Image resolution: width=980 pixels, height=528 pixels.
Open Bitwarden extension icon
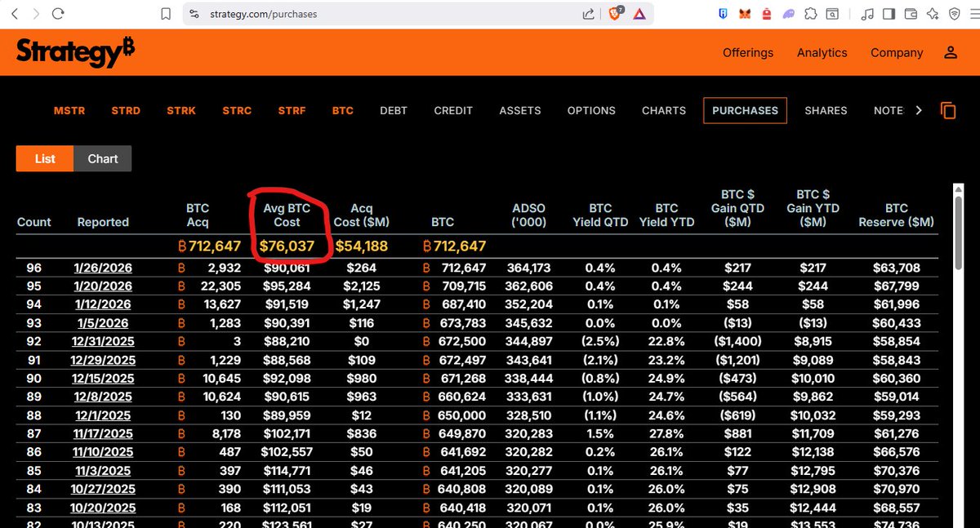click(x=724, y=14)
